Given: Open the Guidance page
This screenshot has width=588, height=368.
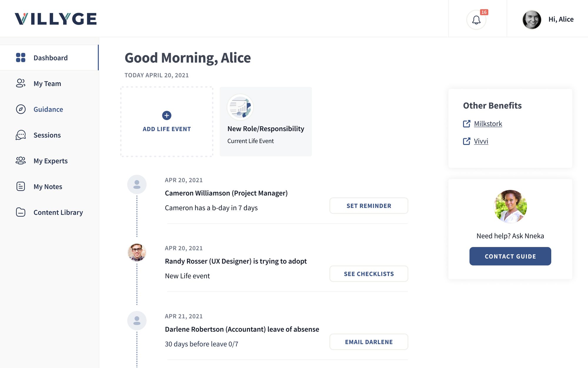Looking at the screenshot, I should 49,109.
